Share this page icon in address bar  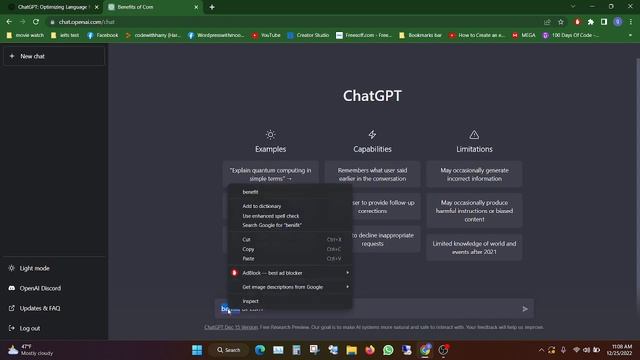point(547,22)
